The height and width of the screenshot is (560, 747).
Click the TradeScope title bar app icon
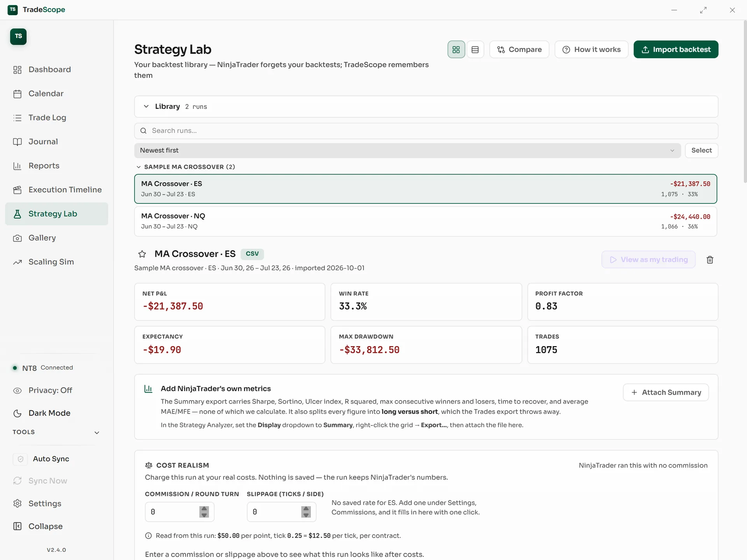13,10
